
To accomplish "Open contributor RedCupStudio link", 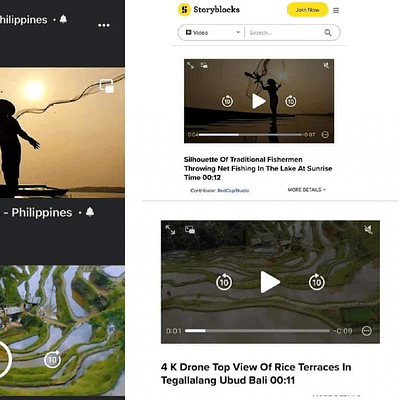I will click(x=233, y=191).
